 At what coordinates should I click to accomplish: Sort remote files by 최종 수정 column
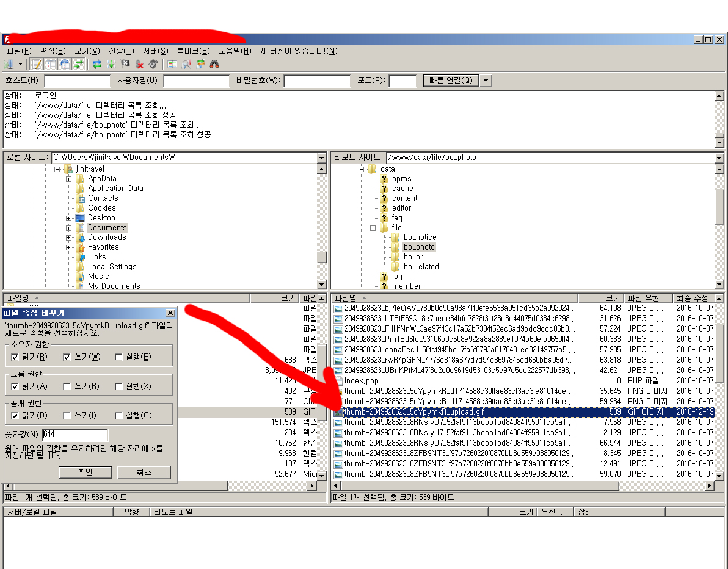click(694, 298)
